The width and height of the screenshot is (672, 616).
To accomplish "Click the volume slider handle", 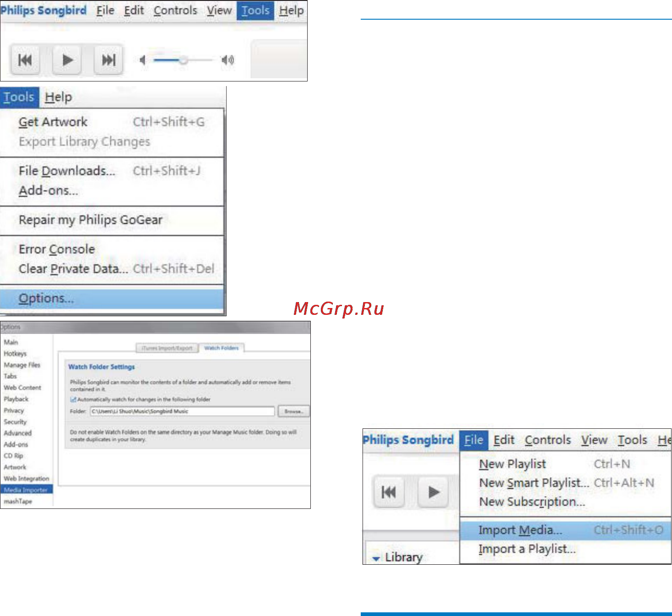I will tap(183, 60).
